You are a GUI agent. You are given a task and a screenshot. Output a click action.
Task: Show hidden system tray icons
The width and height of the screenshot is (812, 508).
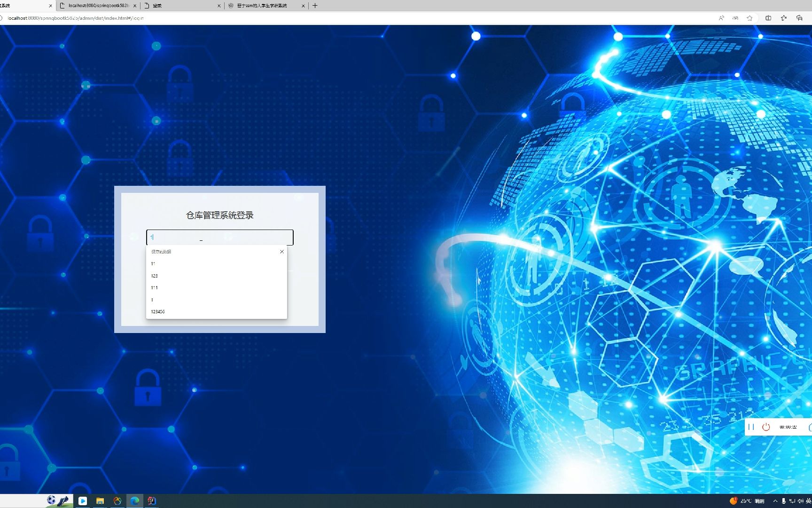[775, 501]
